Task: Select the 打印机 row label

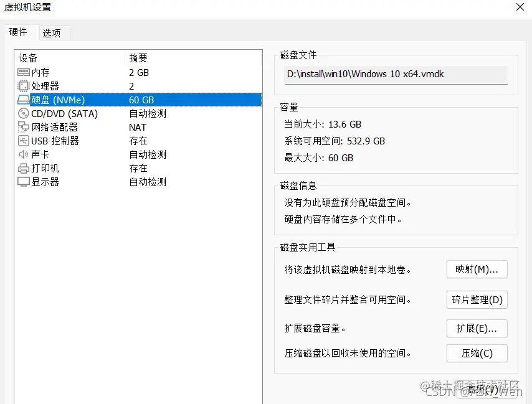Action: tap(45, 168)
